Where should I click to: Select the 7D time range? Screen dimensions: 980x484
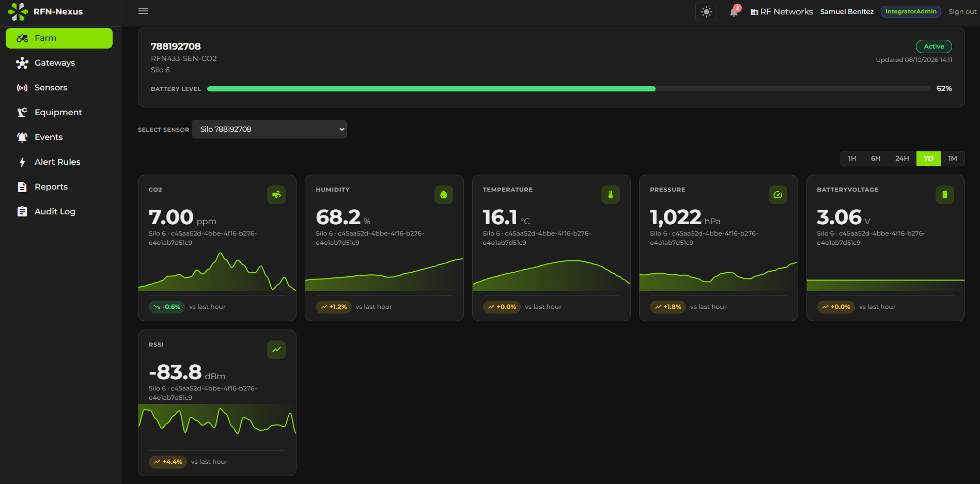pyautogui.click(x=928, y=159)
